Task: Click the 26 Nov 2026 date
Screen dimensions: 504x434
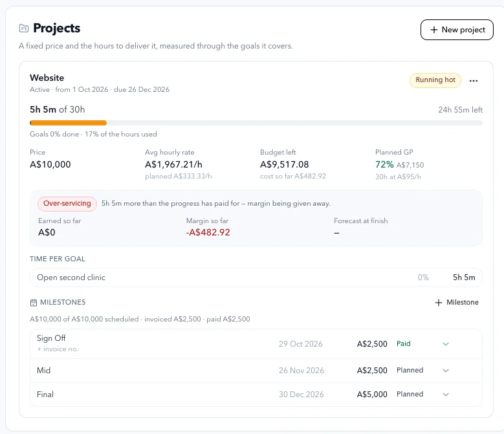Action: 301,371
